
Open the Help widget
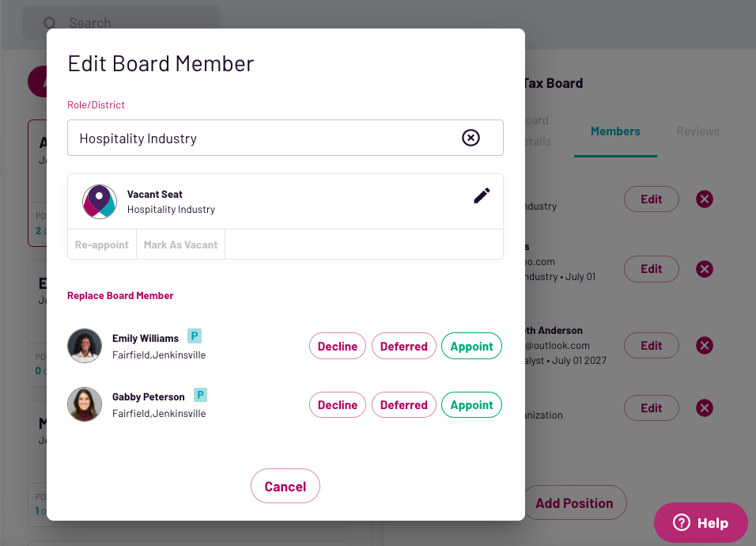pos(701,523)
